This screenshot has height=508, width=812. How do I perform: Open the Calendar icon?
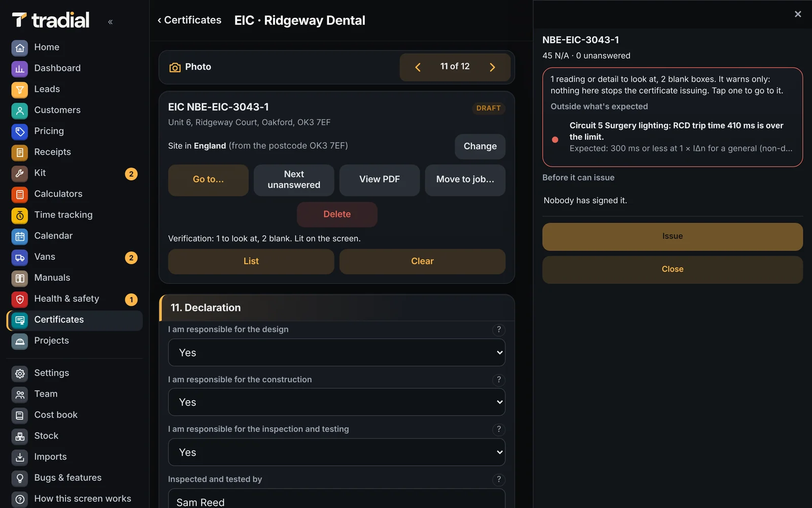click(20, 236)
